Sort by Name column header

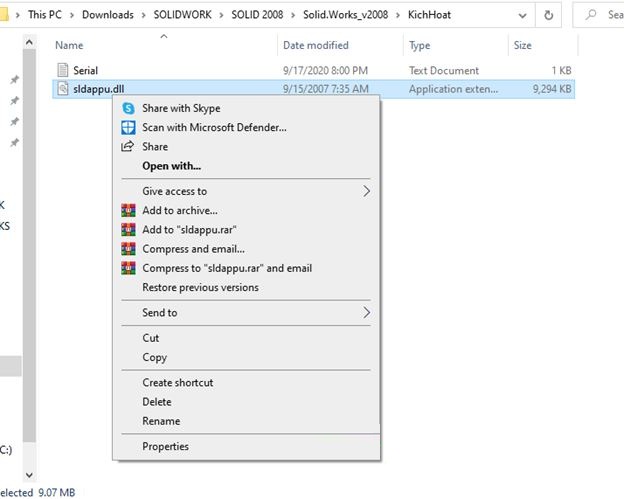point(69,45)
